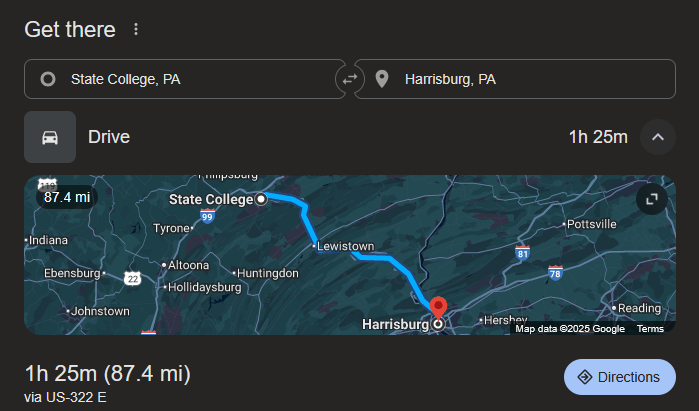Open the three-dot options next to Get there
Image resolution: width=699 pixels, height=411 pixels.
[x=136, y=29]
